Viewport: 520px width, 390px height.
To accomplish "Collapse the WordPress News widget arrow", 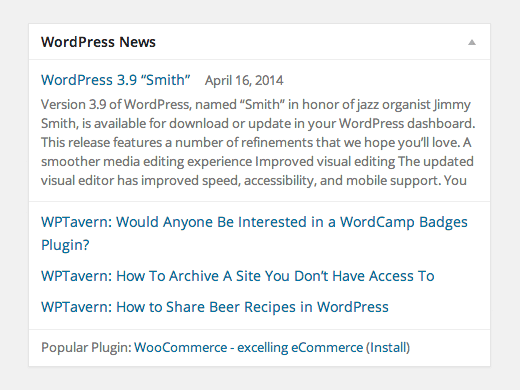I will 472,42.
